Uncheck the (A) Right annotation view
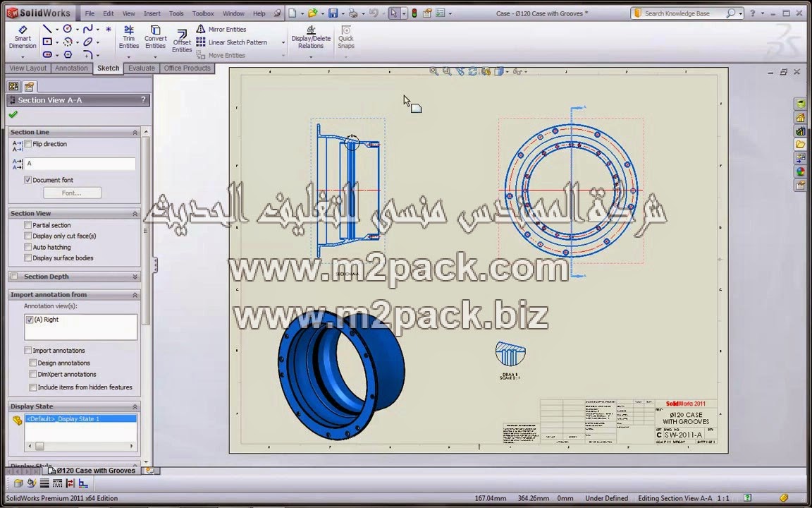Screen dimensions: 812x508 pos(30,320)
